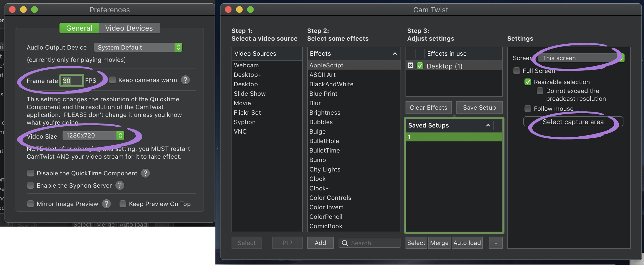Switch to the General tab
This screenshot has height=265, width=644.
[x=79, y=28]
